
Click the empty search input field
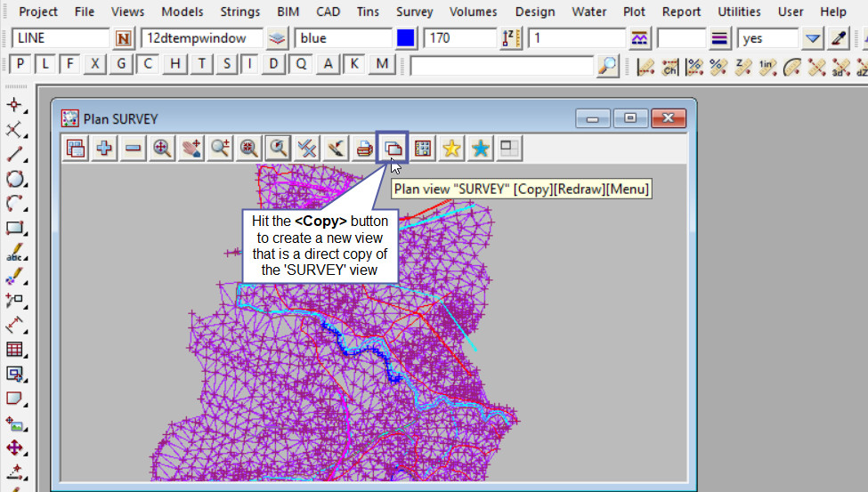501,65
